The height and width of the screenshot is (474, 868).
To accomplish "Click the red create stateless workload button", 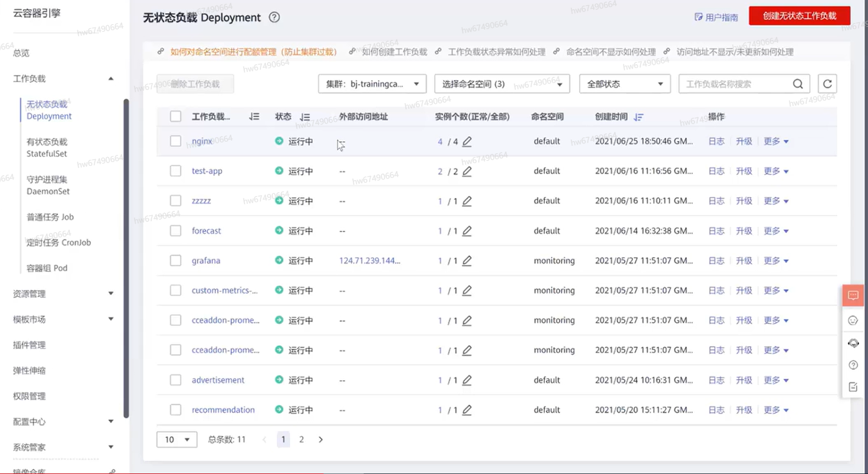I will click(x=799, y=16).
